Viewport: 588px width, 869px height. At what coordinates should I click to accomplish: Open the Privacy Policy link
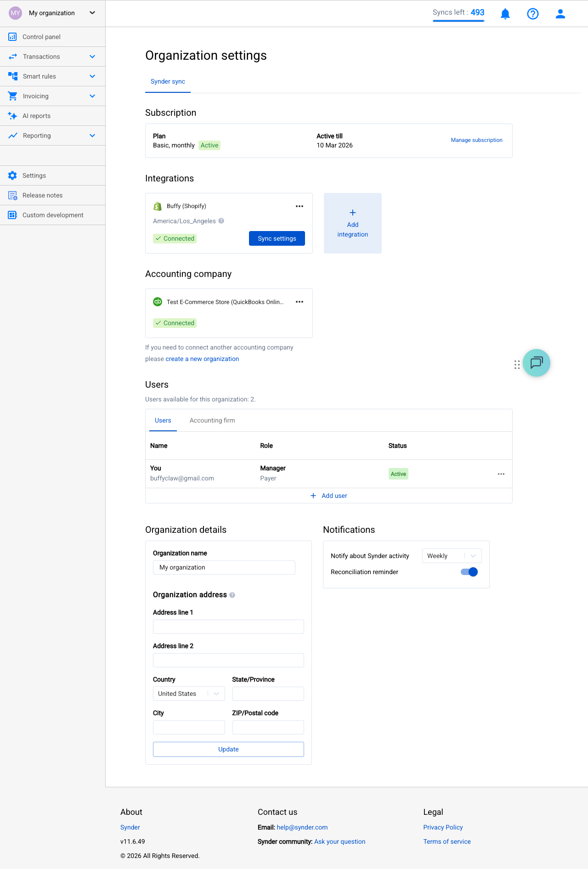click(x=443, y=827)
